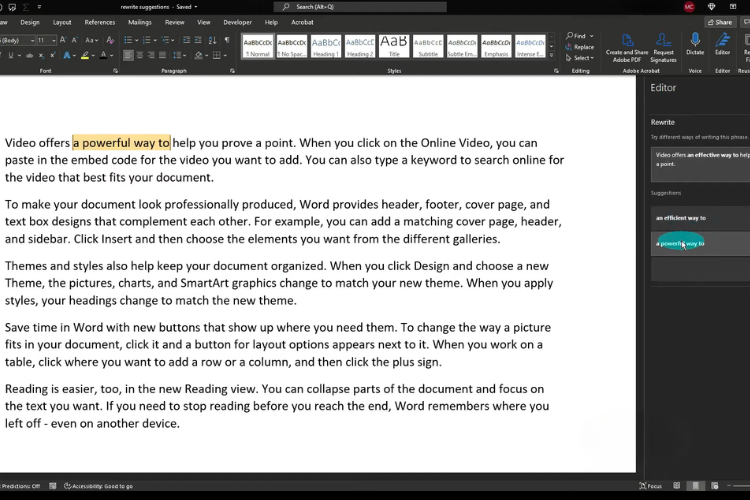Click Replace in Editing group
The width and height of the screenshot is (750, 500).
pos(579,47)
